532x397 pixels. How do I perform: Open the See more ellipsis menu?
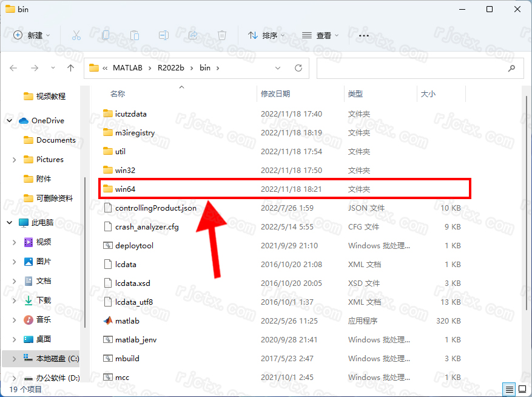tap(364, 35)
